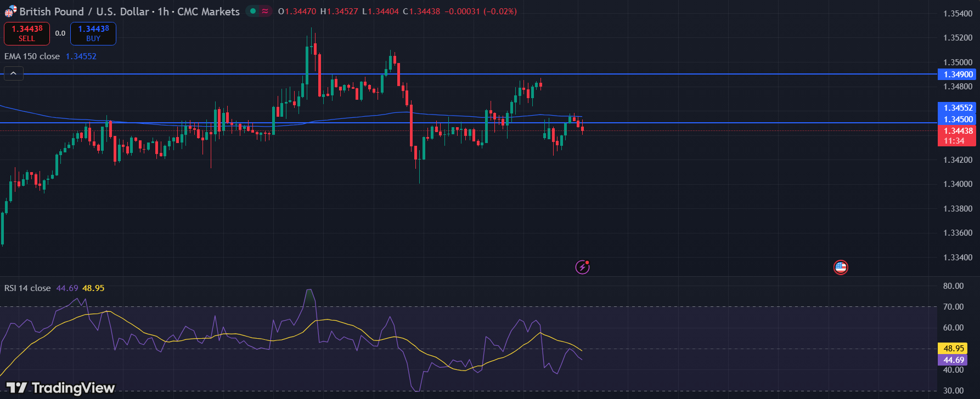
Task: Click the 1h interval in the chart title
Action: coord(163,12)
